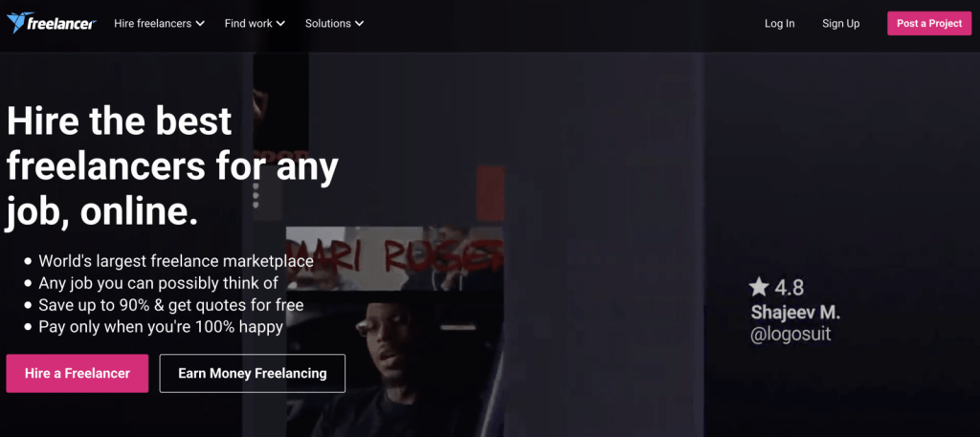This screenshot has width=980, height=437.
Task: Click the freelancer wordmark text in header
Action: pyautogui.click(x=61, y=24)
